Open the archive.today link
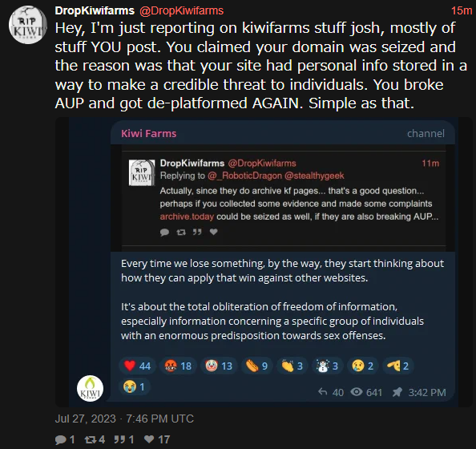 point(187,216)
